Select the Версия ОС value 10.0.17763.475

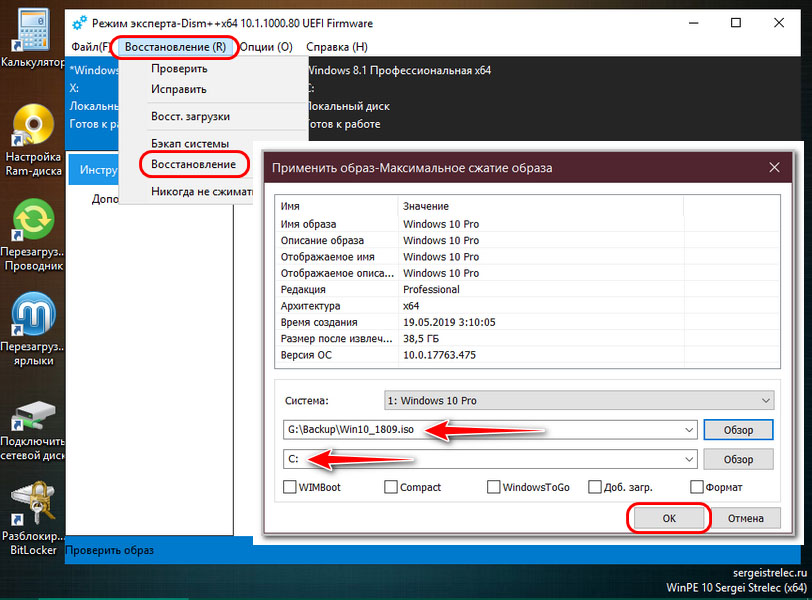[x=439, y=355]
